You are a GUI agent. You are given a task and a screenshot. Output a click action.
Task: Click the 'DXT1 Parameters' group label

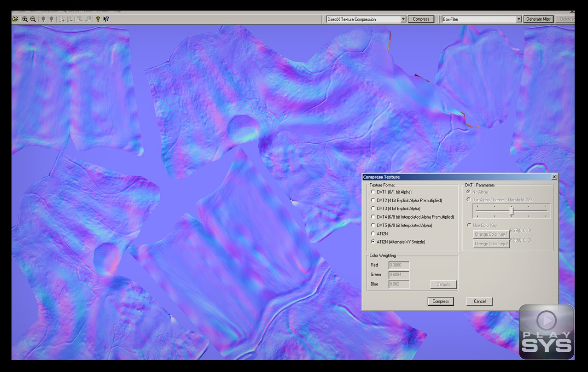point(480,185)
